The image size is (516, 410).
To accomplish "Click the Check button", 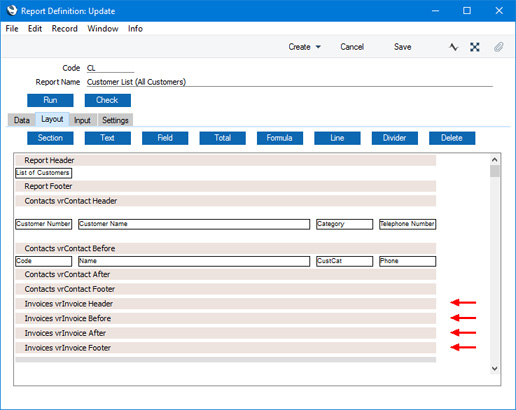I will 108,100.
